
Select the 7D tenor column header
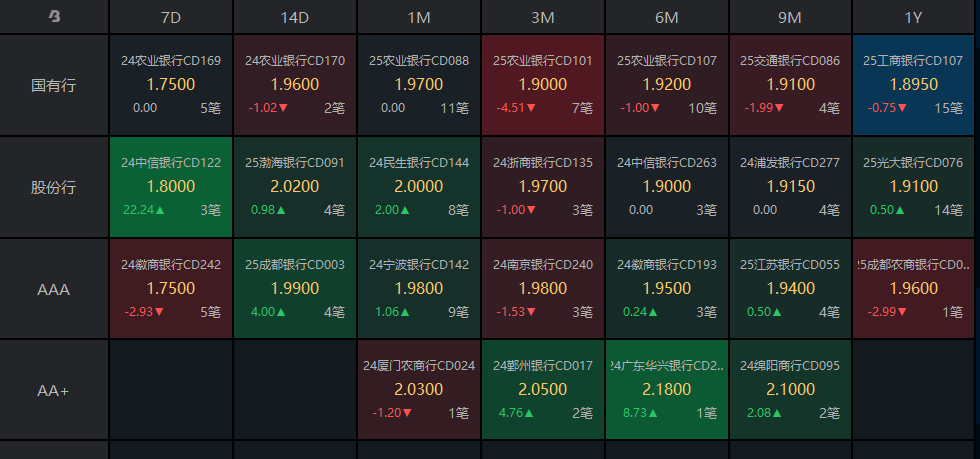(170, 17)
